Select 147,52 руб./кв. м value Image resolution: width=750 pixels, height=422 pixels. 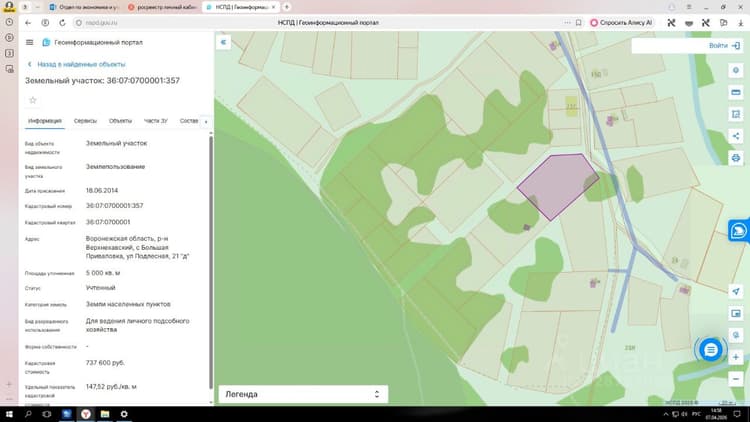point(111,387)
